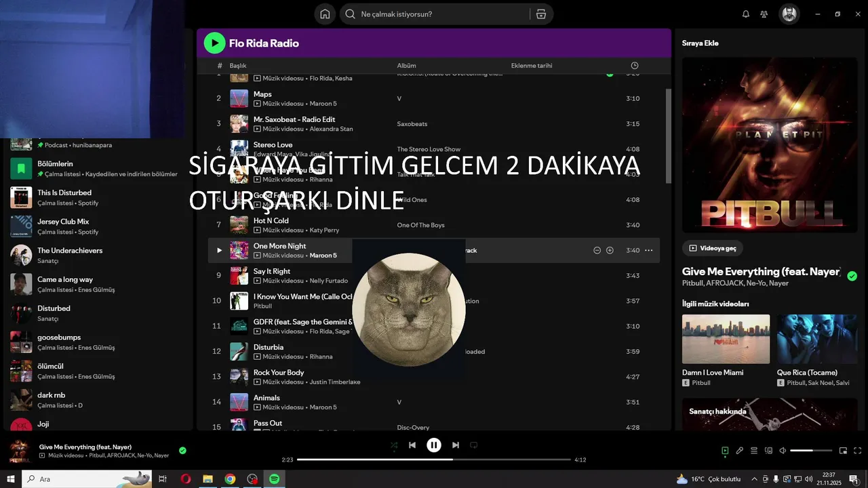Hide One More Night with minus icon
This screenshot has width=868, height=488.
(x=597, y=250)
